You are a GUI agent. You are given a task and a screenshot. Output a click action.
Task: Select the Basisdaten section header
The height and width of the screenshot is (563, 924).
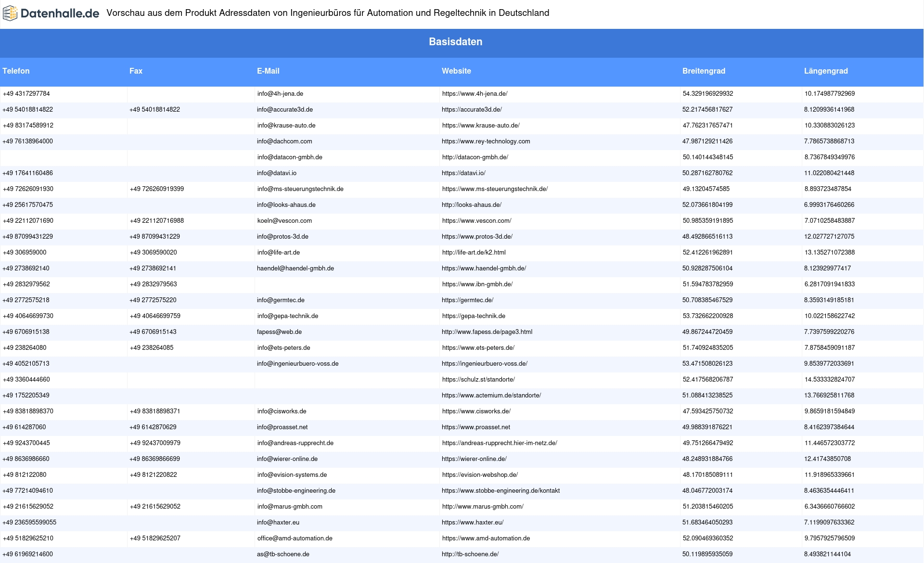456,42
